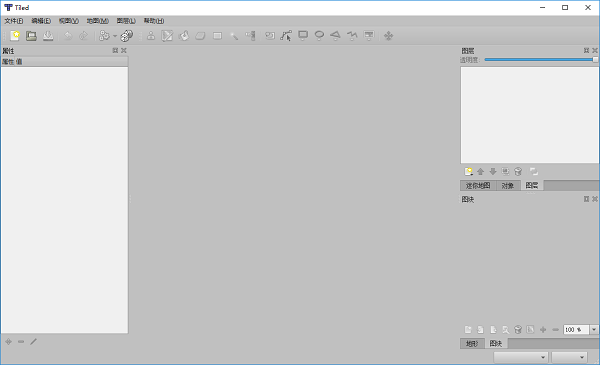Expand the command button dropdown arrow
This screenshot has height=365, width=600.
115,36
